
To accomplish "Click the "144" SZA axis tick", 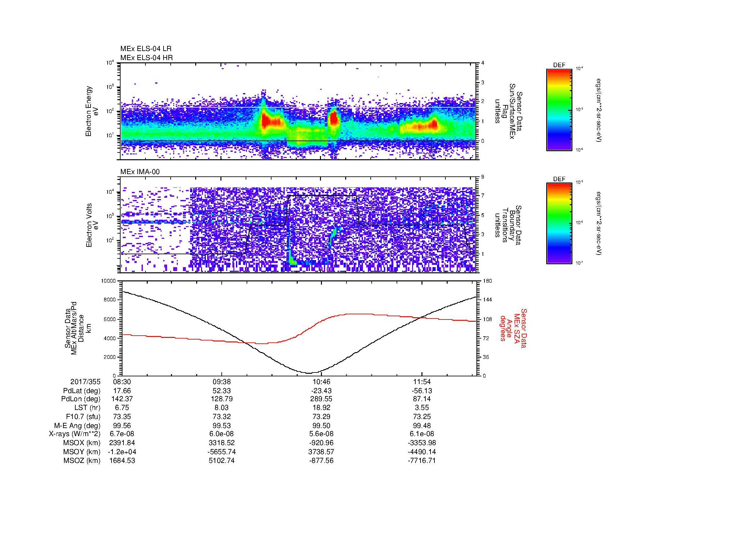I will click(487, 300).
